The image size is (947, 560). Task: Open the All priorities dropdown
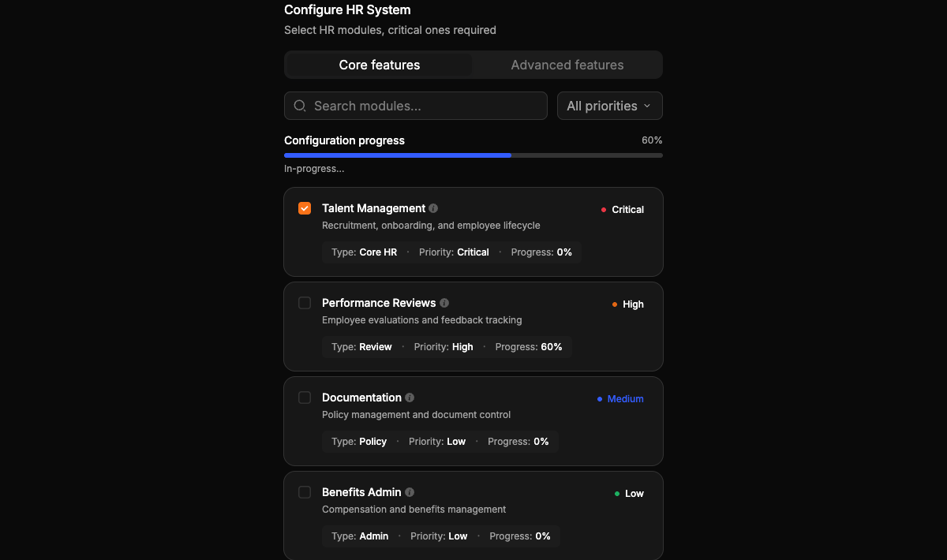[x=610, y=106]
